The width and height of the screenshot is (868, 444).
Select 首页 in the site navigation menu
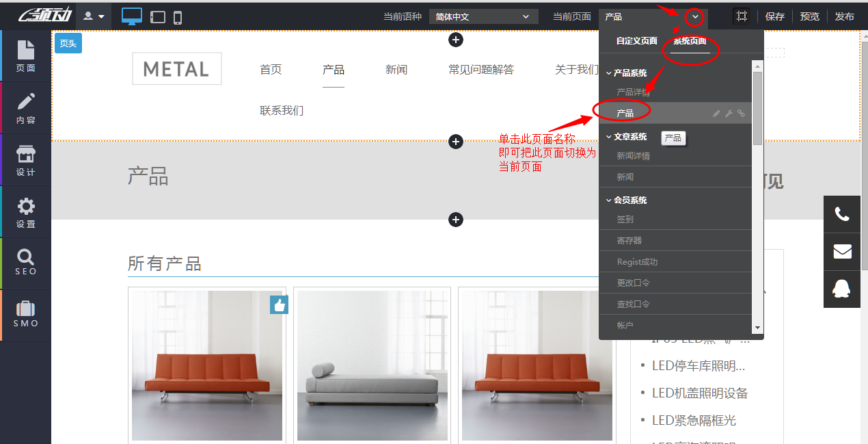coord(271,68)
